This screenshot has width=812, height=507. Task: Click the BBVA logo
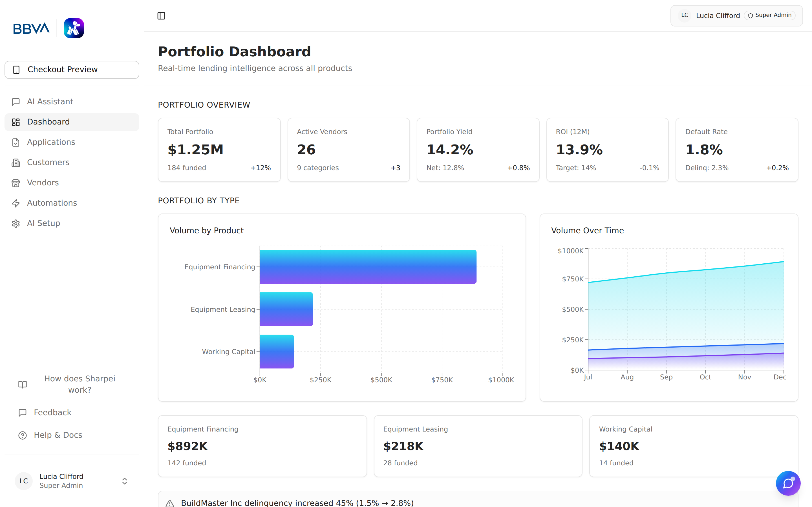coord(31,28)
